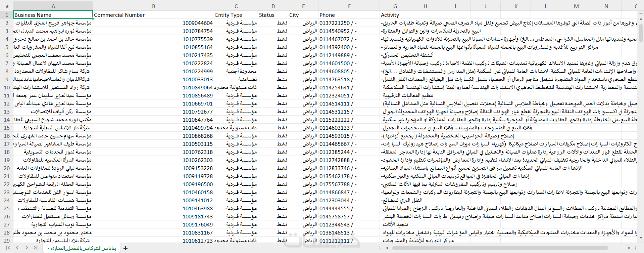Select commercial number cell 1010784754

click(154, 31)
